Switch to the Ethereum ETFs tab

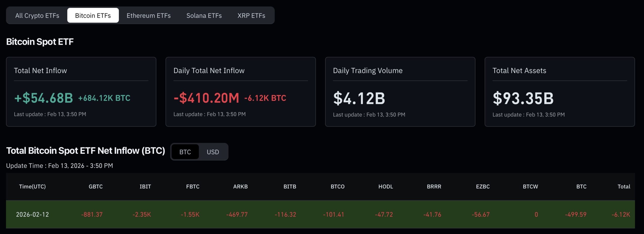point(149,15)
